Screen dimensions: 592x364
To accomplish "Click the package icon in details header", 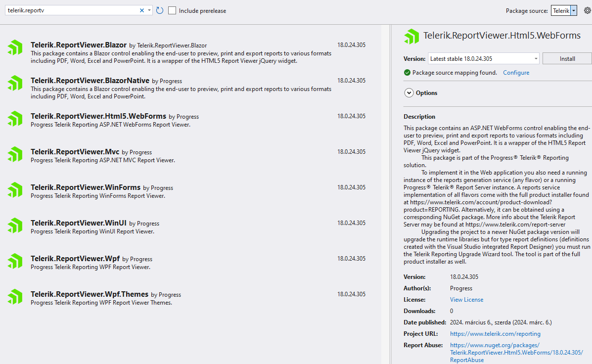I will [x=411, y=37].
